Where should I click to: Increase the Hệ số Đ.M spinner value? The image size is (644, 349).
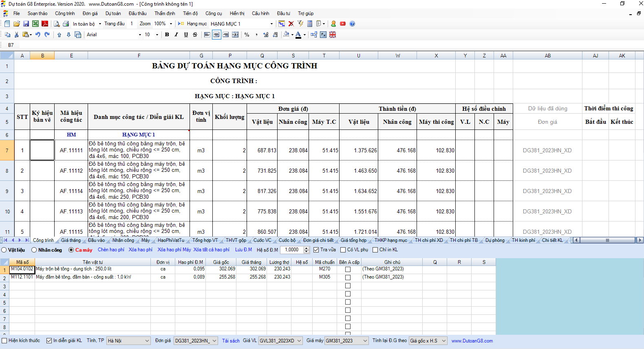[x=307, y=248]
